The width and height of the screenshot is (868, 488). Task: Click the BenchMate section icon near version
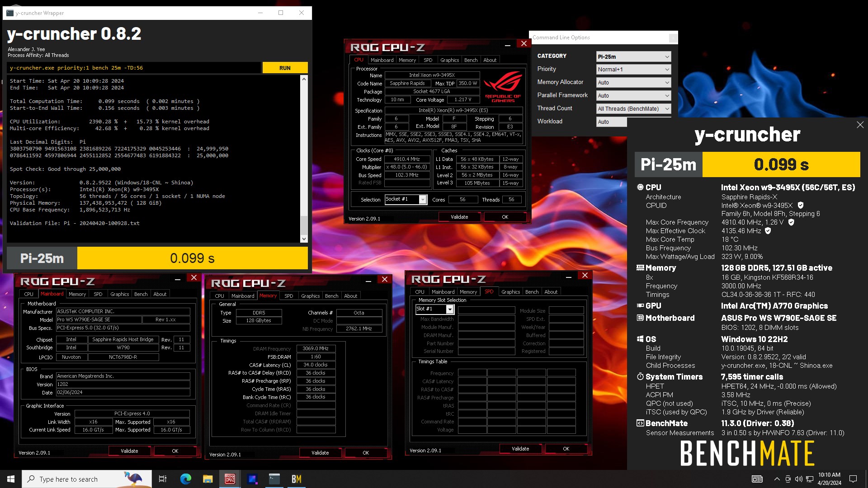point(640,423)
